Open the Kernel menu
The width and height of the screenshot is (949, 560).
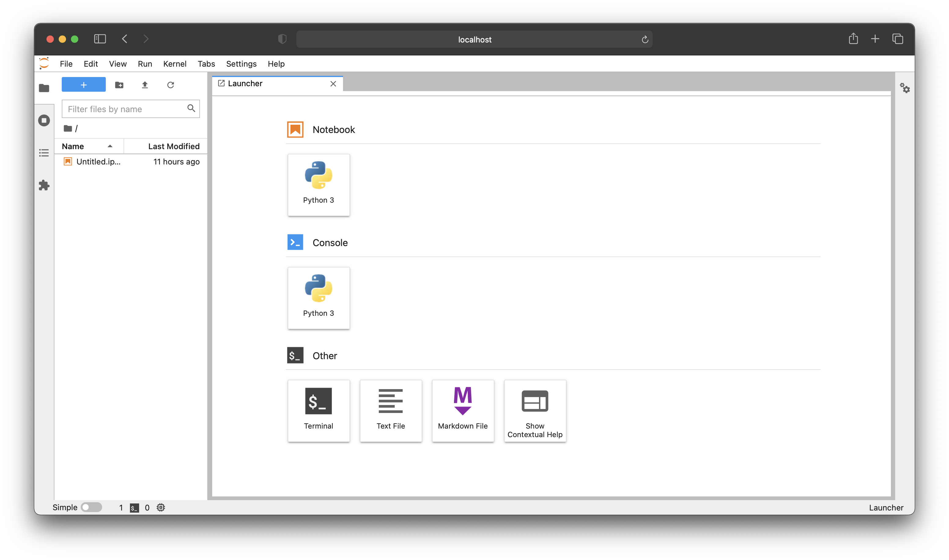coord(175,64)
